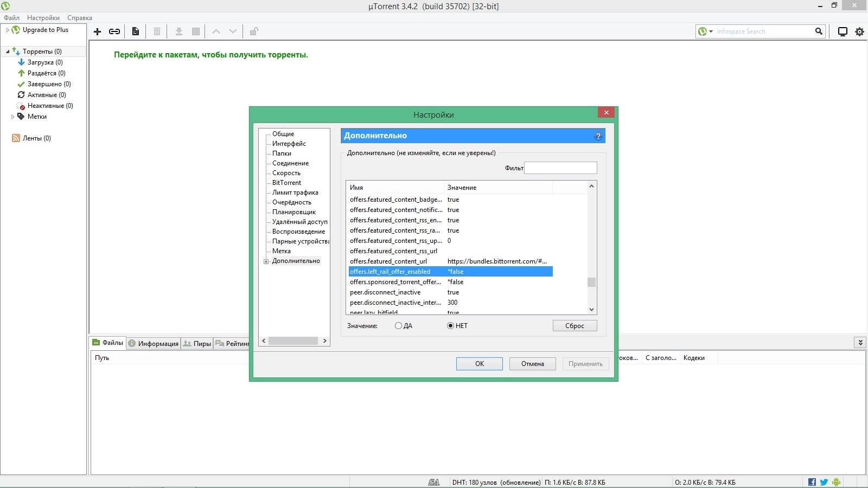Open the search provider dropdown arrow
Viewport: 868px width, 488px height.
(711, 31)
